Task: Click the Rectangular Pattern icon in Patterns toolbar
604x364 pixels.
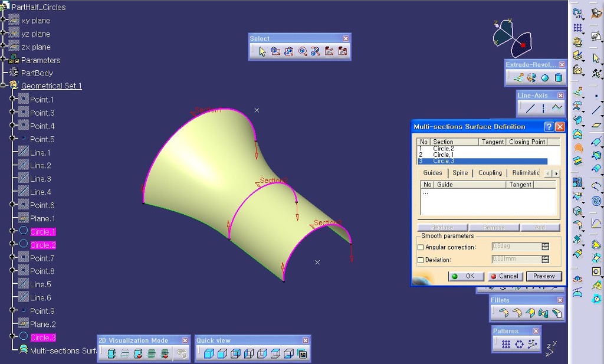Action: coord(506,345)
